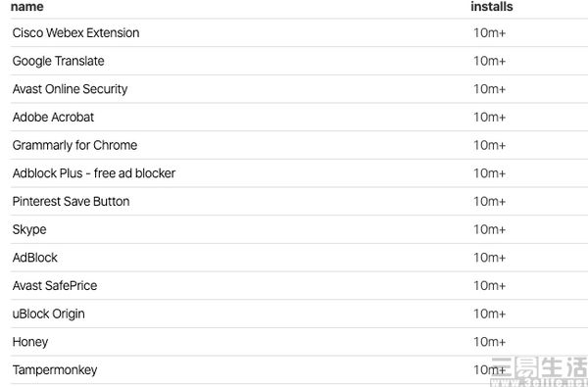Click installs value beside Honey
Screen dimensions: 588x387
pos(489,342)
